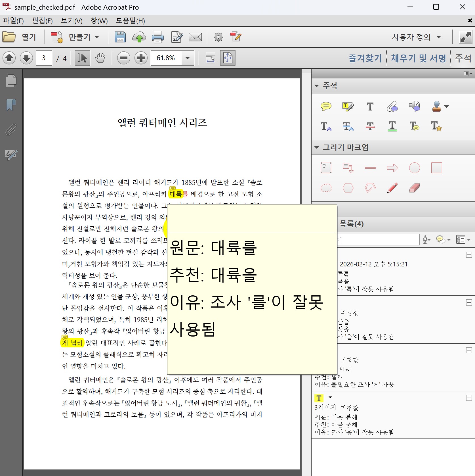Screen dimensions: 475x476
Task: Go to next page with down arrow
Action: pos(26,58)
